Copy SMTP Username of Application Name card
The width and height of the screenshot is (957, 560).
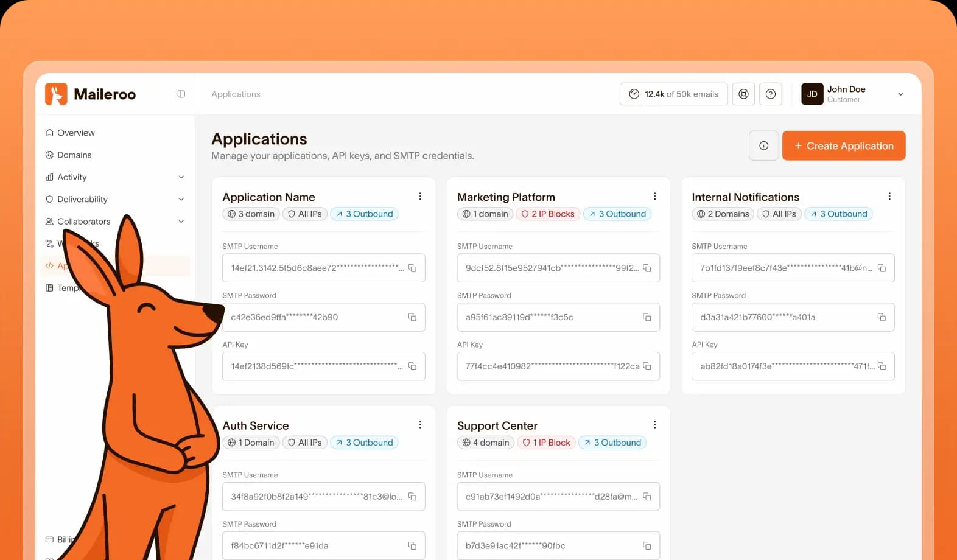coord(412,268)
